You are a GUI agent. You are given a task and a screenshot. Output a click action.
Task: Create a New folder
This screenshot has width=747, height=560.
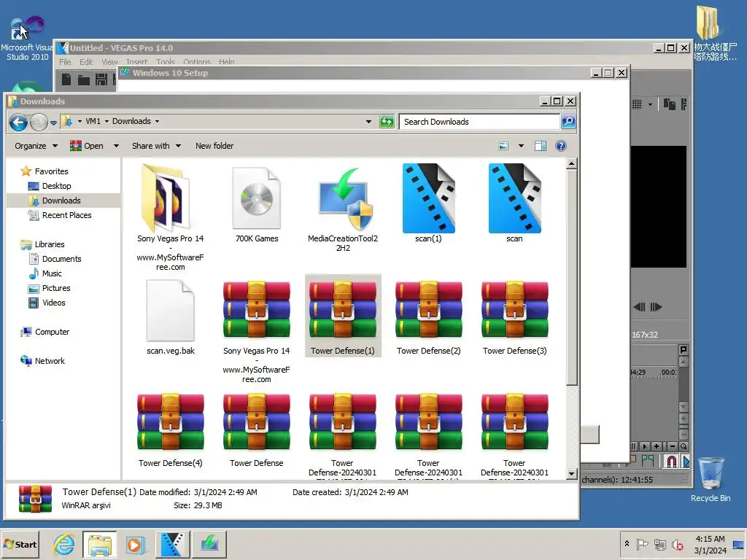pos(214,146)
